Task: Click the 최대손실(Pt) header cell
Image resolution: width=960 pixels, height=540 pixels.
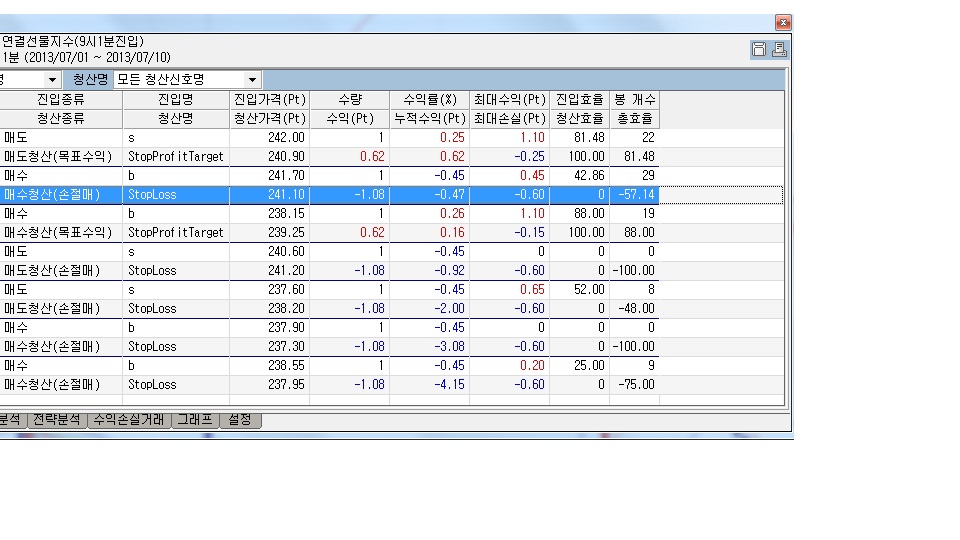Action: 509,119
